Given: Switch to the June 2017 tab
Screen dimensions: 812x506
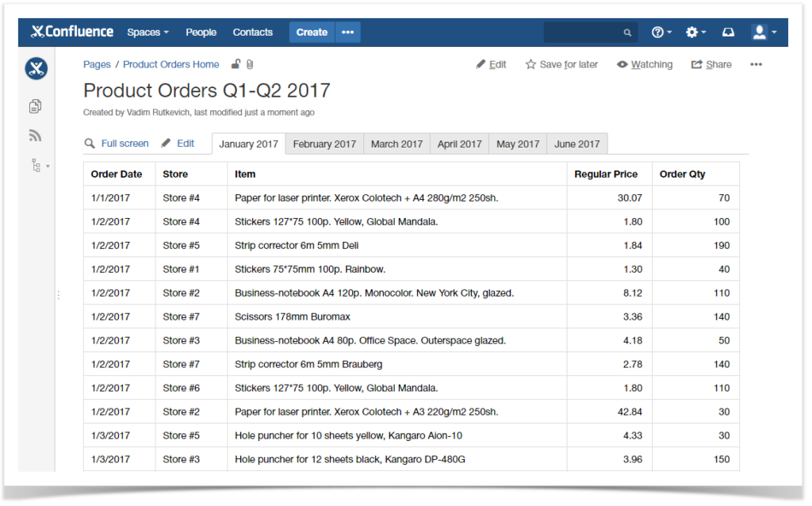Looking at the screenshot, I should pyautogui.click(x=576, y=144).
